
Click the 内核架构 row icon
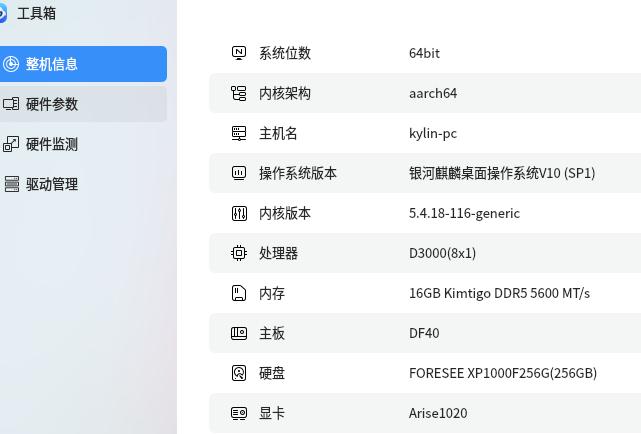pyautogui.click(x=239, y=93)
